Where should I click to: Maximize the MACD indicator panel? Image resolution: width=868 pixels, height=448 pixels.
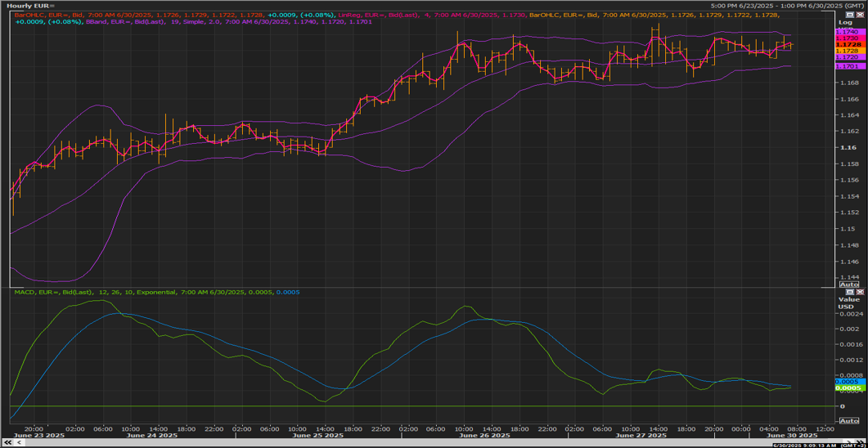tap(852, 292)
